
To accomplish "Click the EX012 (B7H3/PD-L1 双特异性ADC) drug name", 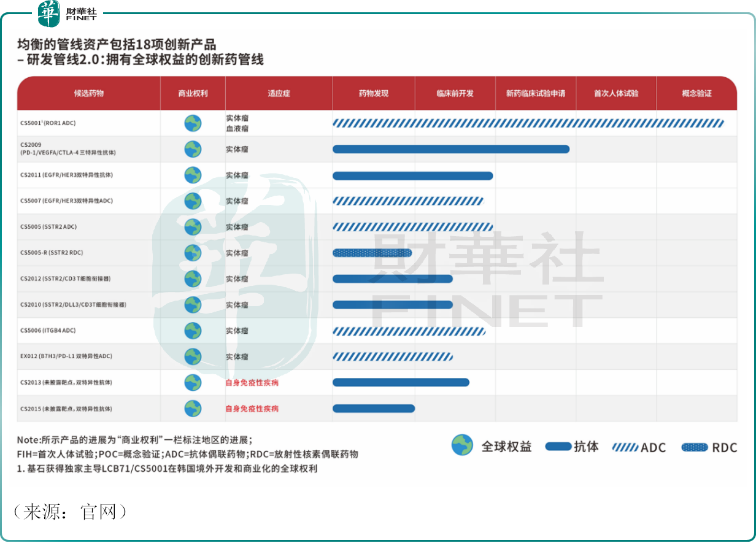I will (66, 356).
